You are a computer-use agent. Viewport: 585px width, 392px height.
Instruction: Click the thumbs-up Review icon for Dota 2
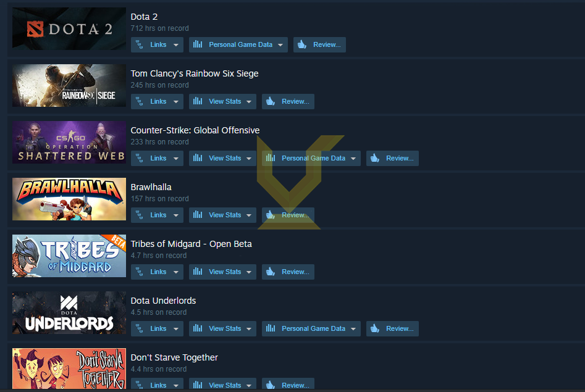[x=302, y=44]
